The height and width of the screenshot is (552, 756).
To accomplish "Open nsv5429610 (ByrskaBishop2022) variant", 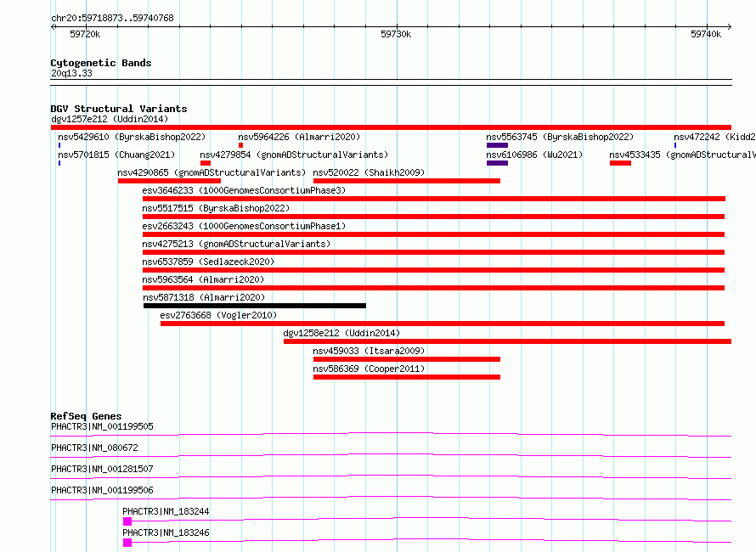I will click(x=132, y=137).
